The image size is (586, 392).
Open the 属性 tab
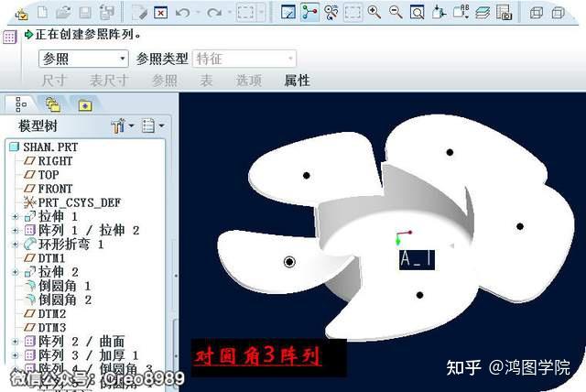[297, 81]
